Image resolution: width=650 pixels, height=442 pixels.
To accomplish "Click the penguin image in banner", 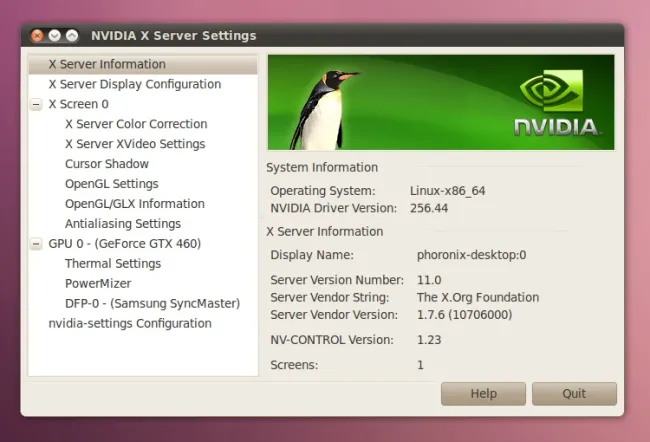I will (325, 108).
